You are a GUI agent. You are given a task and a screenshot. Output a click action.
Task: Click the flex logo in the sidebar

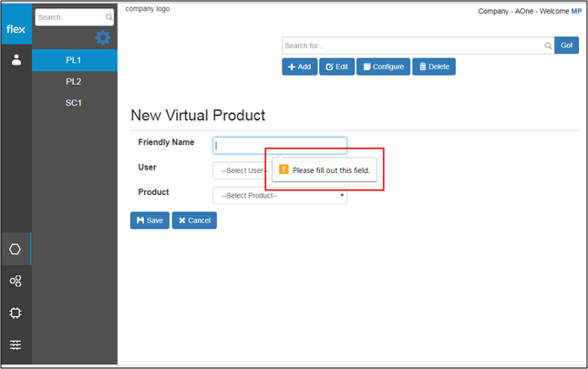16,27
